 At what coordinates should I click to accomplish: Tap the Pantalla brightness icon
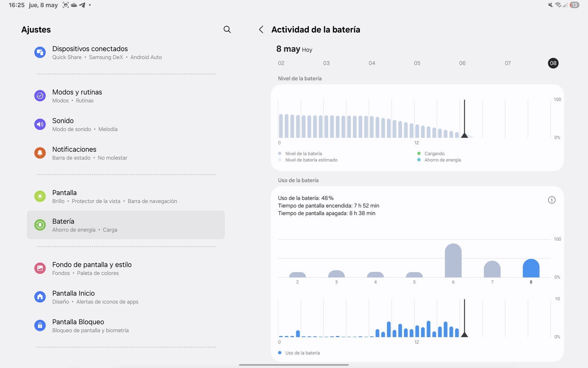40,196
